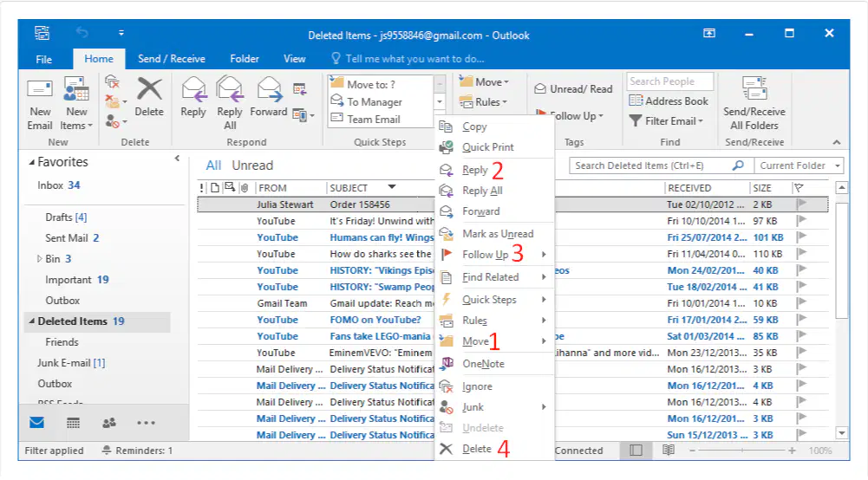Viewport: 868px width, 480px height.
Task: Switch to Reading view status icon
Action: (x=669, y=451)
